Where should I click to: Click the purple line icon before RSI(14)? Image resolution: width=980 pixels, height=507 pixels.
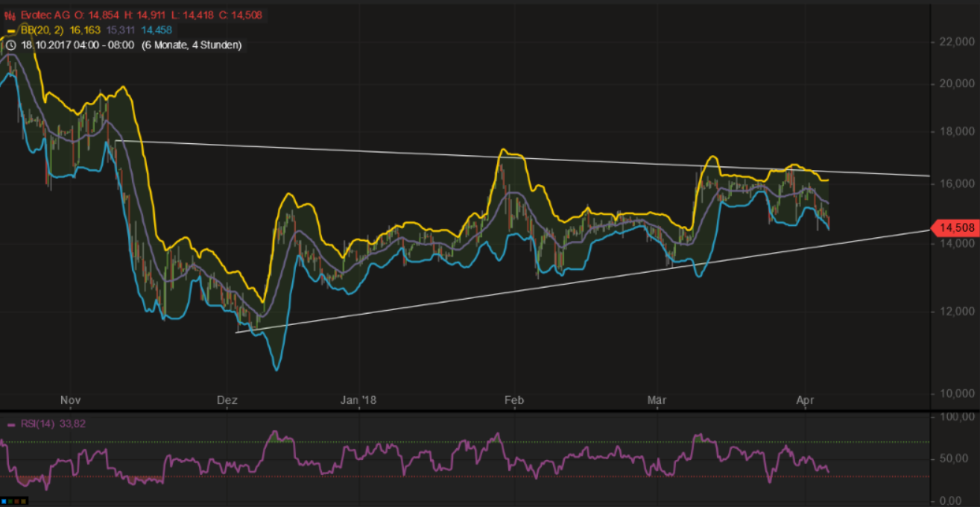(10, 424)
